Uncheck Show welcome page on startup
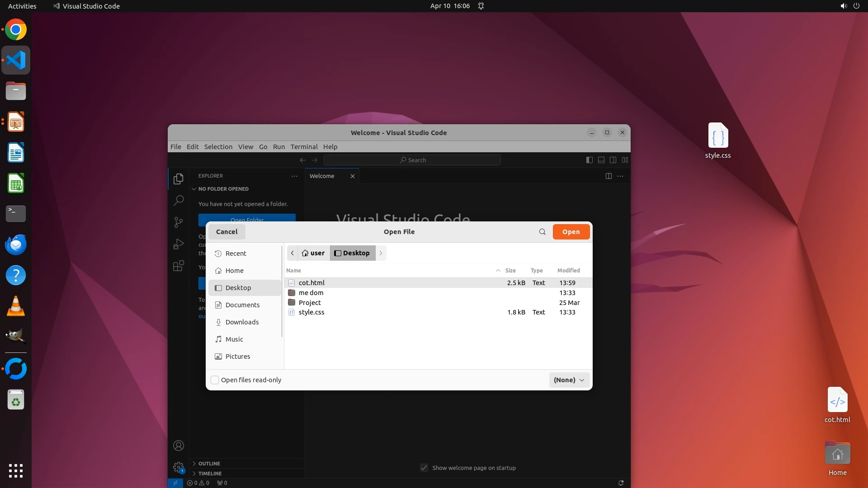This screenshot has height=488, width=868. click(x=424, y=468)
